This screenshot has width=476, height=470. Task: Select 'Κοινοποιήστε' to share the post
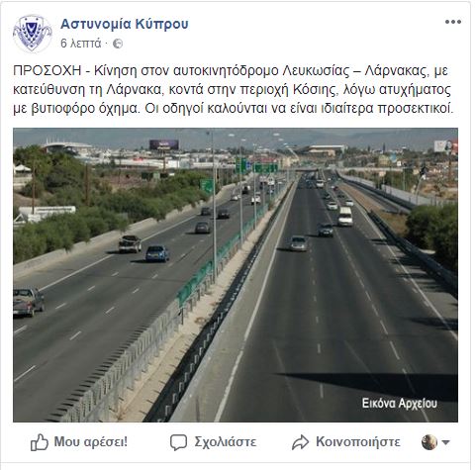358,441
